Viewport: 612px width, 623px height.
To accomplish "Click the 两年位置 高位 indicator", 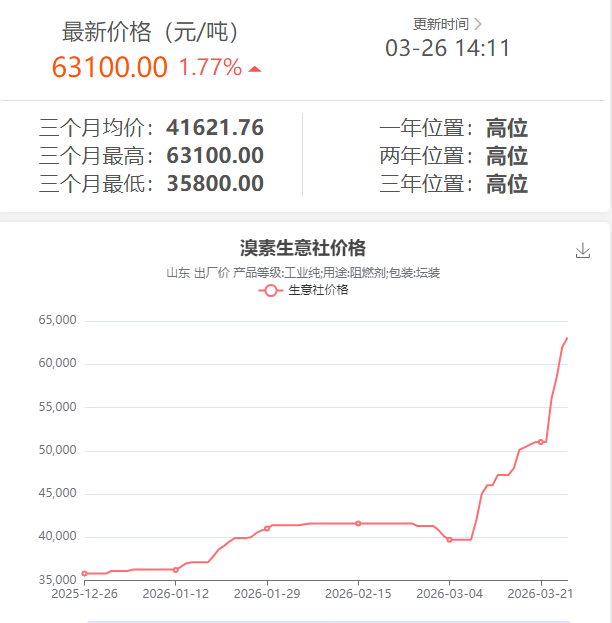I will click(506, 156).
